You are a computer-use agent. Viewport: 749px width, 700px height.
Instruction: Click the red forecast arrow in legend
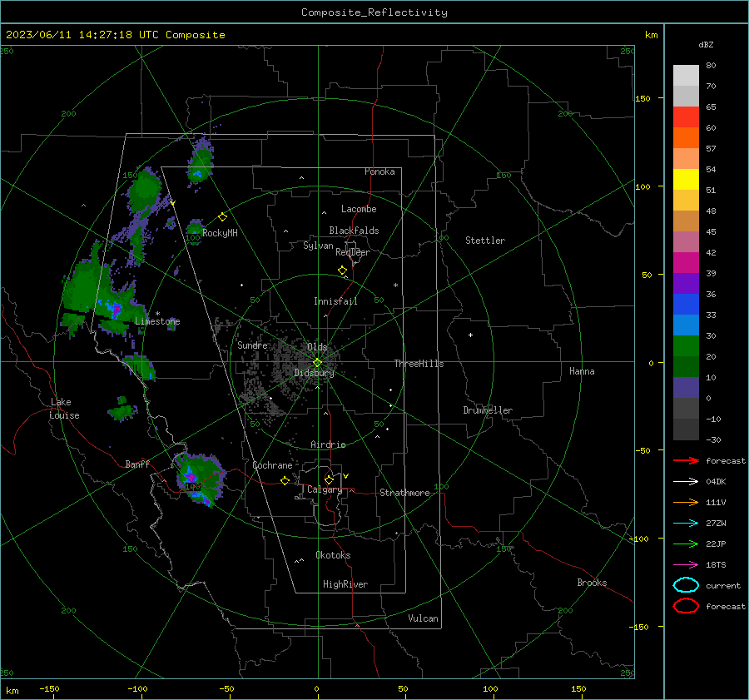686,460
